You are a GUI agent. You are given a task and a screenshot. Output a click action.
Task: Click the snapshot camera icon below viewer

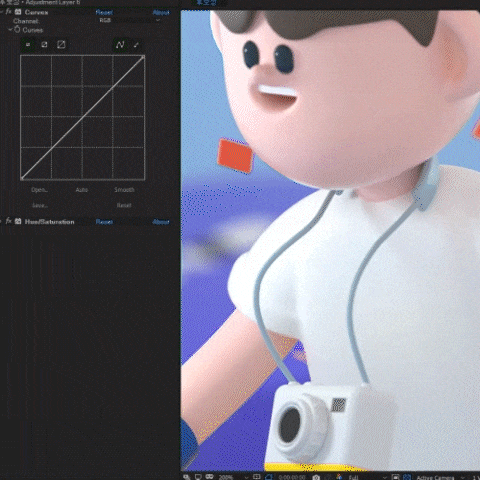[x=316, y=477]
